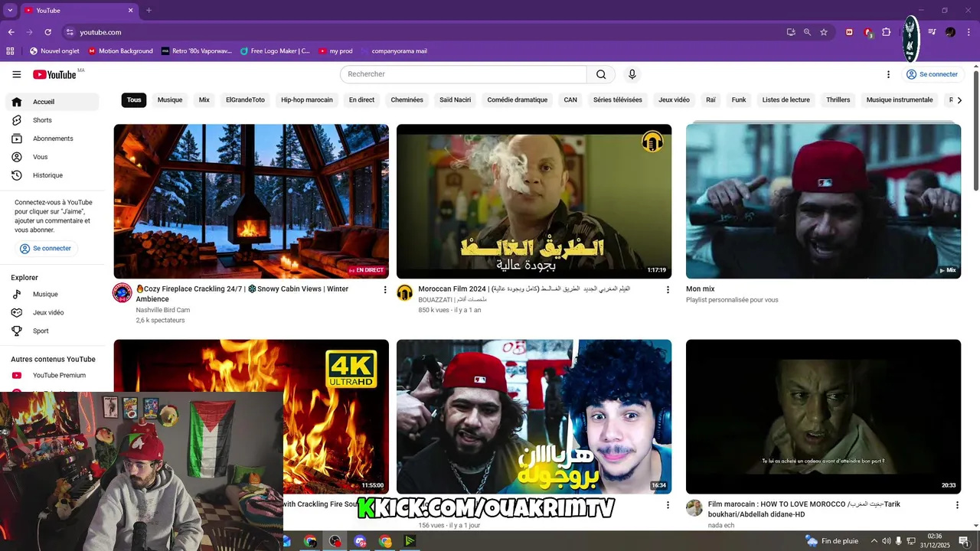Open the Mon mix playlist thumbnail
Image resolution: width=980 pixels, height=551 pixels.
pos(823,201)
